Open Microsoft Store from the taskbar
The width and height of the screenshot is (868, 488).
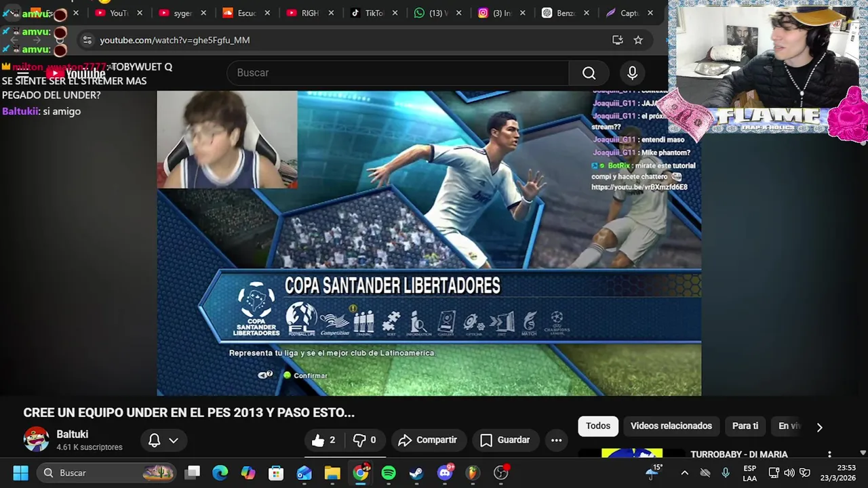(x=276, y=473)
